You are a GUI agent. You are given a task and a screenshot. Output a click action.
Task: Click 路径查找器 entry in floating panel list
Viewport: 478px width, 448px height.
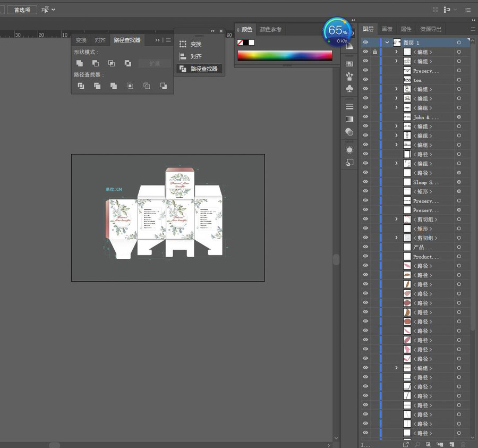pos(199,69)
